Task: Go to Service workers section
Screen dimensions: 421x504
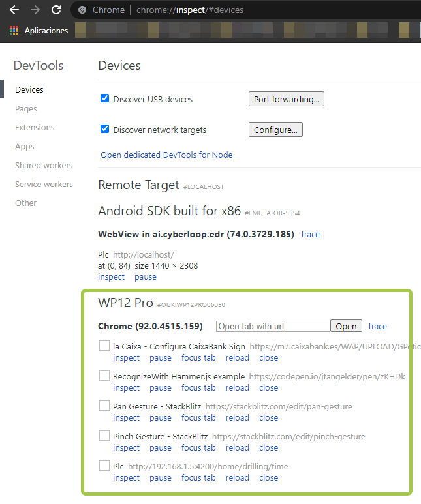Action: click(x=44, y=184)
